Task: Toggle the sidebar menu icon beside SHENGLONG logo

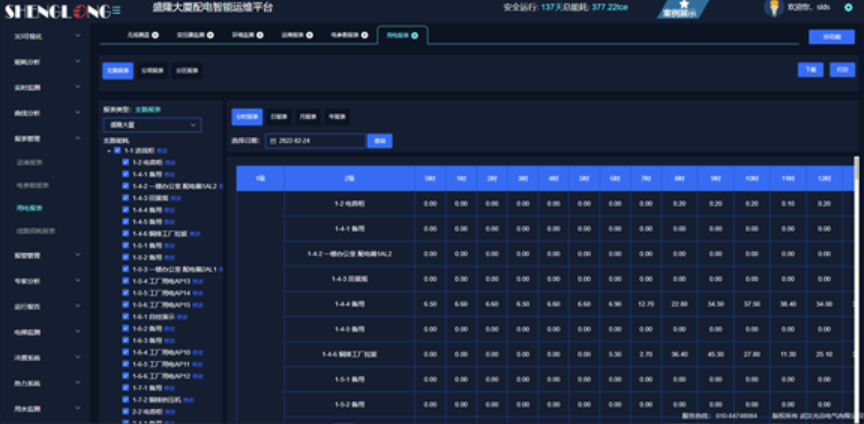Action: tap(117, 10)
